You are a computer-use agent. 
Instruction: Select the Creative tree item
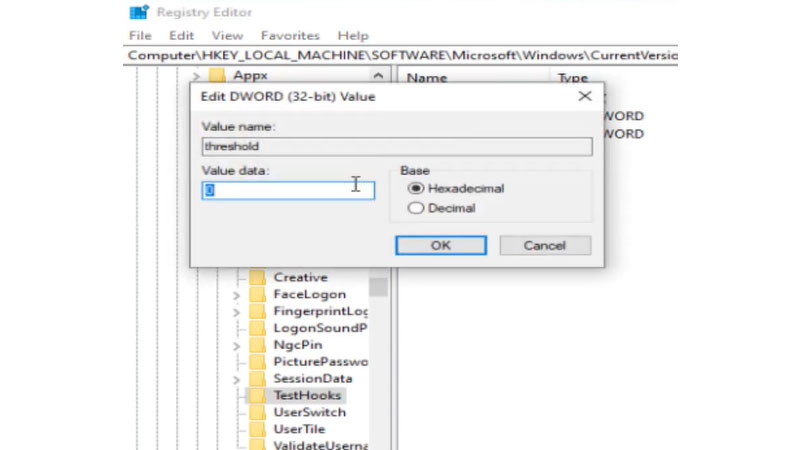coord(301,278)
